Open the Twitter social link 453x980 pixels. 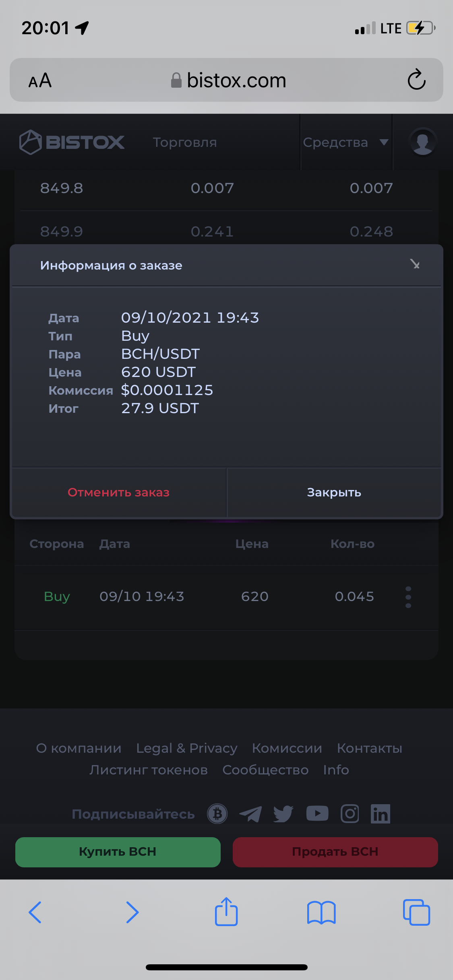[283, 814]
